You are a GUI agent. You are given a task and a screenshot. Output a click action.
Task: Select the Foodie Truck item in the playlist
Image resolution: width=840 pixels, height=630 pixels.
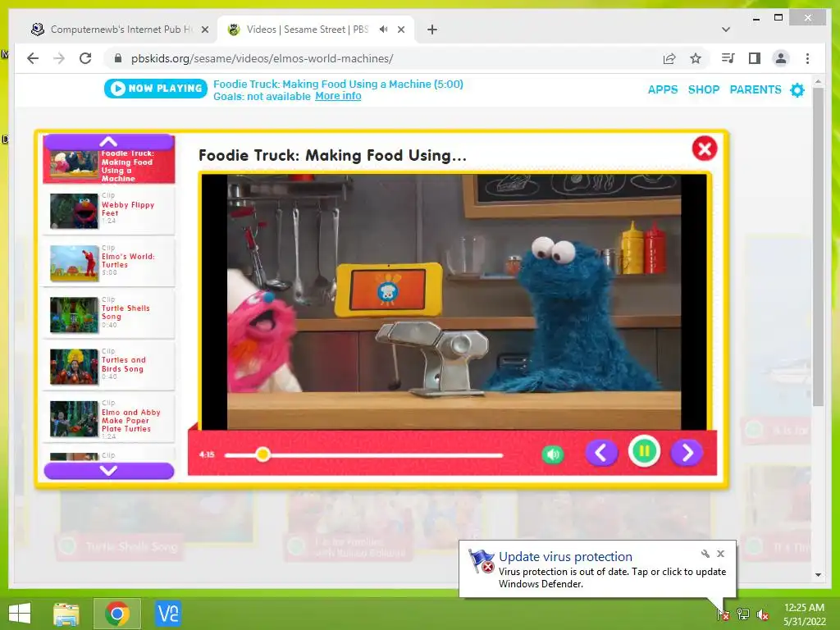tap(109, 166)
